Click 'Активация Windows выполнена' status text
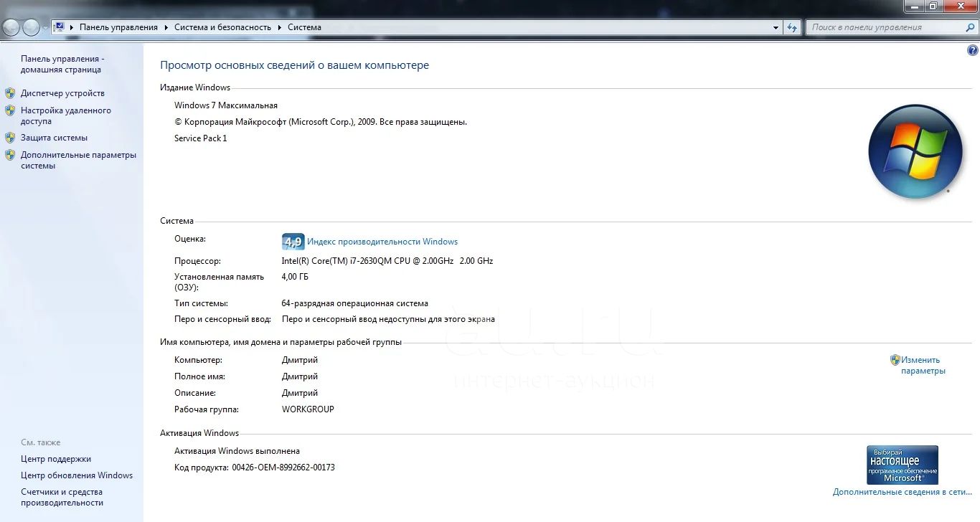Viewport: 980px width, 522px height. coord(237,451)
